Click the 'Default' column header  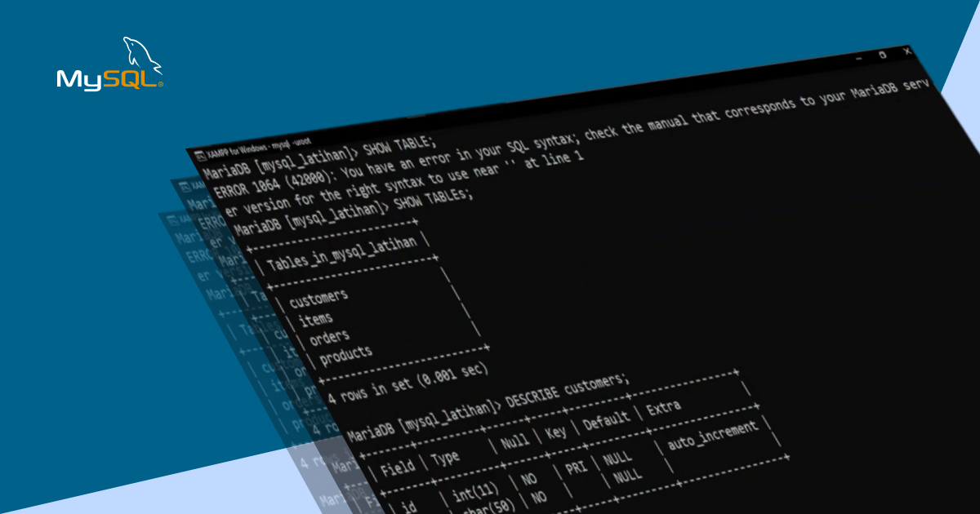[607, 419]
